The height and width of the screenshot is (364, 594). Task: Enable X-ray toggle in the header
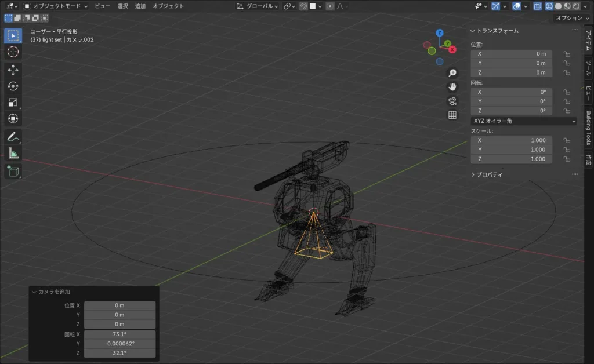(537, 6)
